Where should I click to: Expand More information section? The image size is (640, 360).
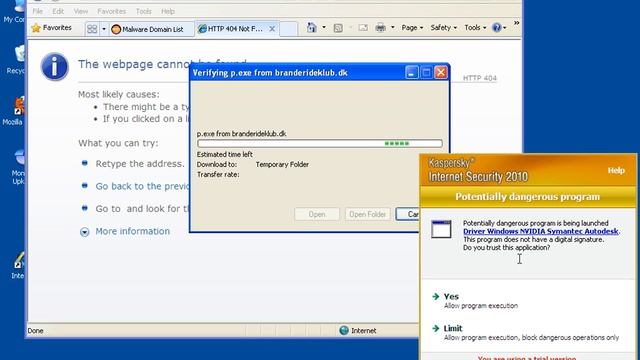(x=84, y=232)
